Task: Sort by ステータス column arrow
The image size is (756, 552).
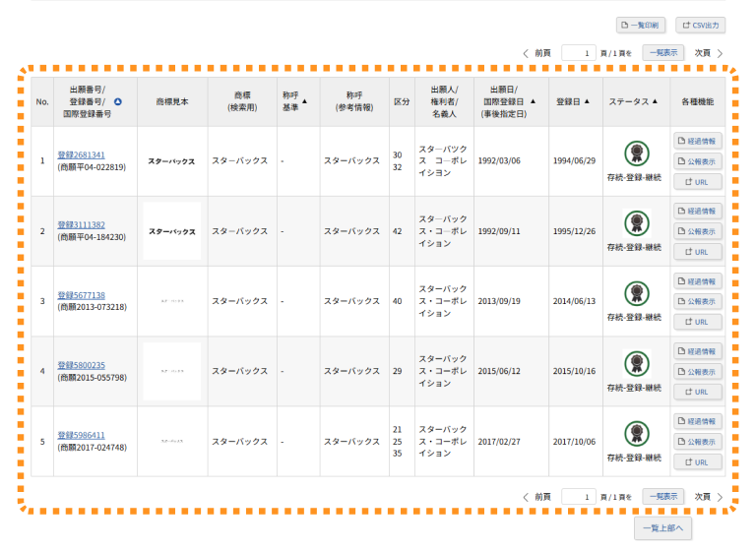Action: click(655, 101)
